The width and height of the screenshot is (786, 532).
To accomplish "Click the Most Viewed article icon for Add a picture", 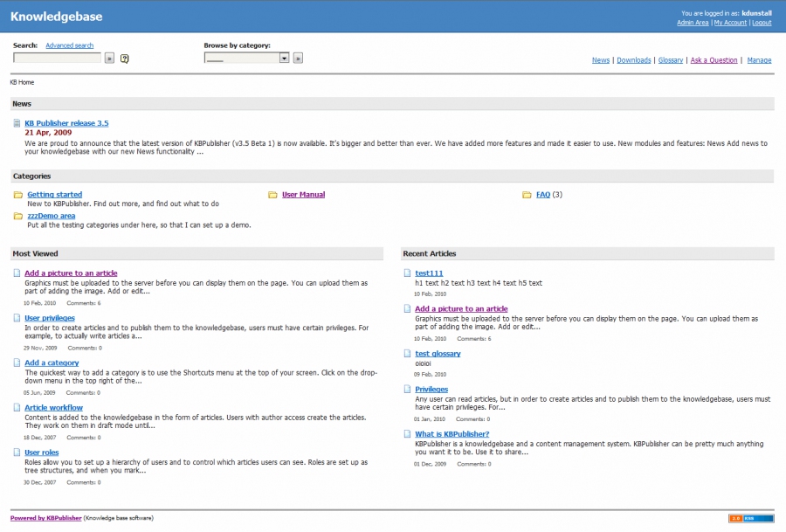I will (17, 273).
